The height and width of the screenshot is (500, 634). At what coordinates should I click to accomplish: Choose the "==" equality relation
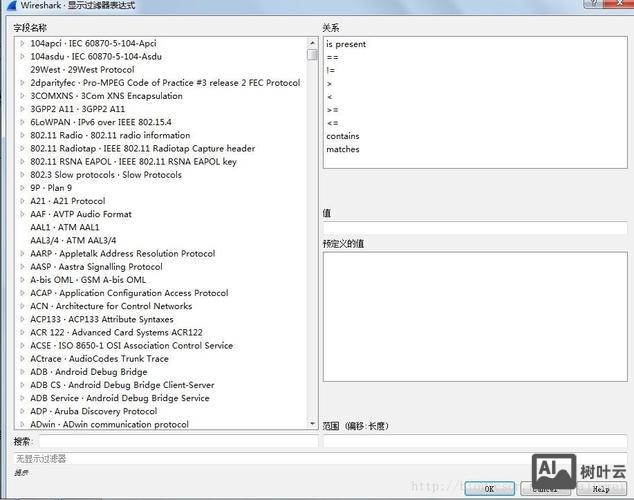332,58
